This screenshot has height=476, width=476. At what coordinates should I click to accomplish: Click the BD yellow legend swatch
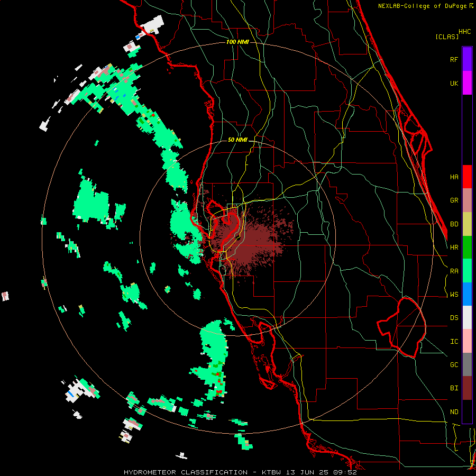[x=467, y=224]
